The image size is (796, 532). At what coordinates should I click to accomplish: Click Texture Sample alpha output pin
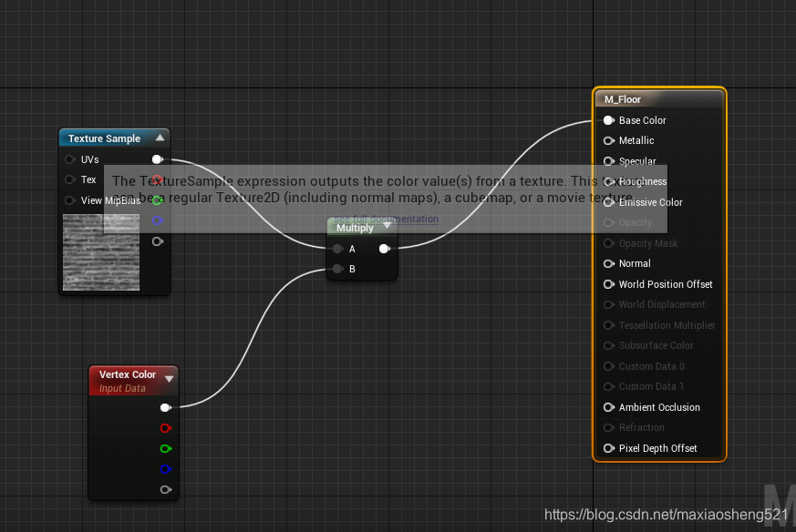tap(158, 241)
